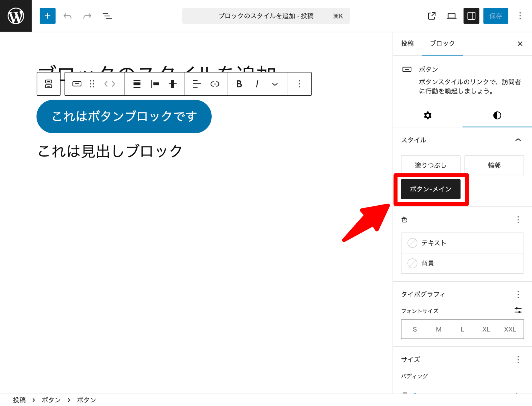Switch to the ブロック tab
532x406 pixels.
[x=442, y=44]
